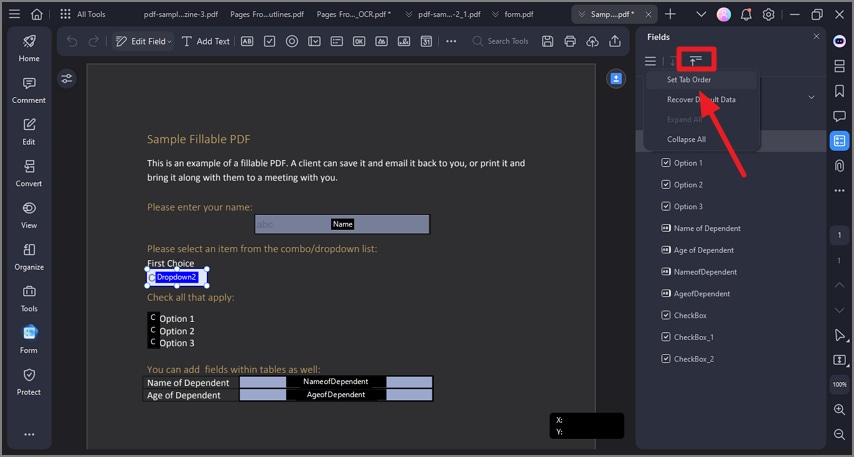Click the Undo arrow in the toolbar
Screen dimensions: 854x457
[x=71, y=41]
